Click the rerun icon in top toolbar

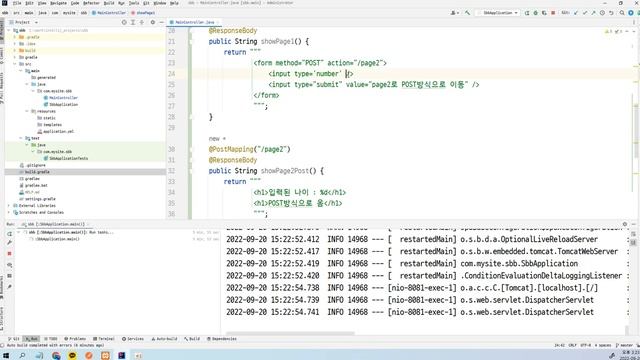527,13
